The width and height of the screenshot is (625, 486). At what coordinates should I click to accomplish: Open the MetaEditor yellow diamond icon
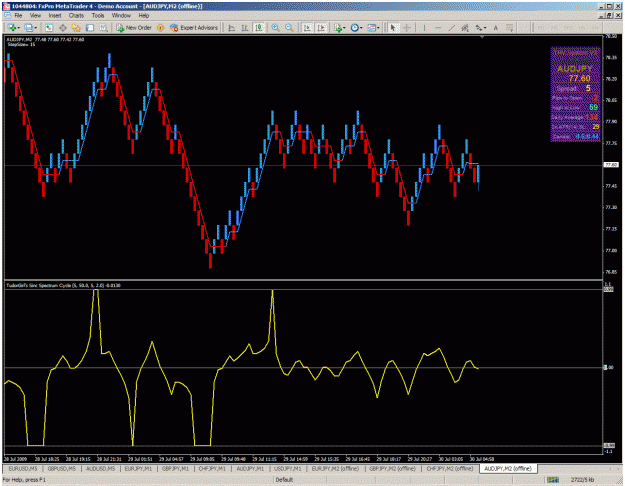pyautogui.click(x=160, y=28)
